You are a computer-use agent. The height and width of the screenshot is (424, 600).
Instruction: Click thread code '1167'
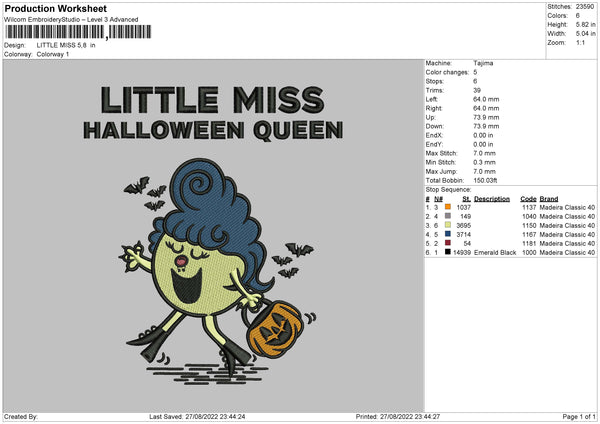click(529, 235)
